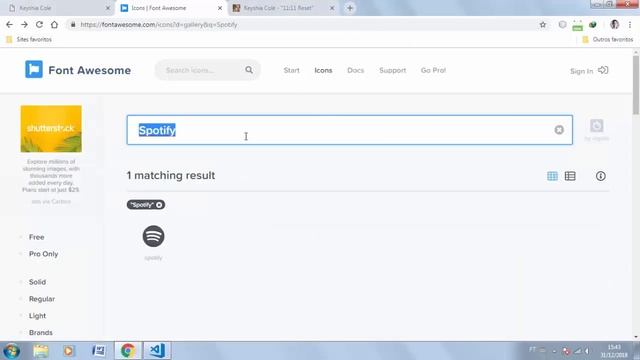Go back in browser history

click(x=9, y=24)
